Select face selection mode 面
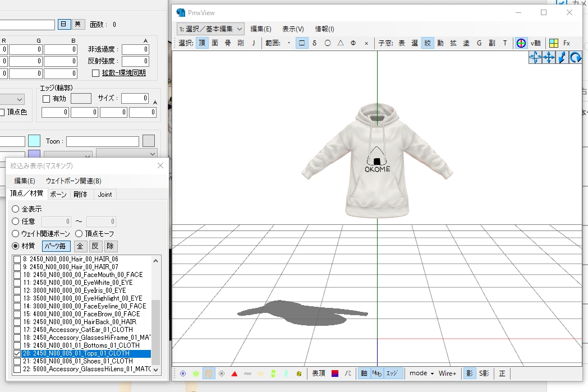The height and width of the screenshot is (392, 588). pyautogui.click(x=215, y=43)
